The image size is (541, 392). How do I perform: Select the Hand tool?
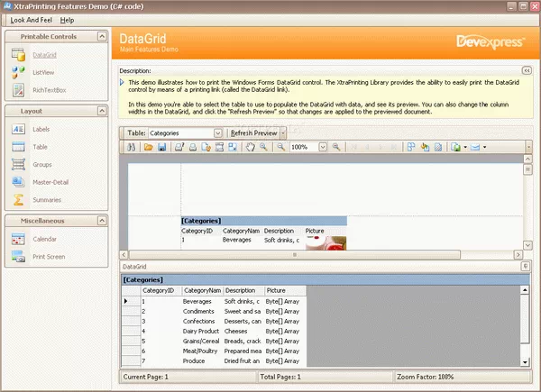tap(250, 147)
